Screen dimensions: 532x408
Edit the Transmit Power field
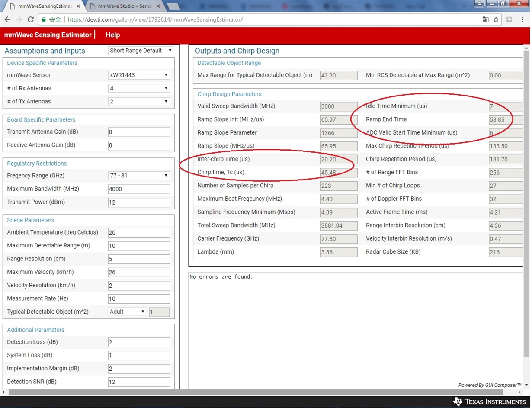(139, 202)
